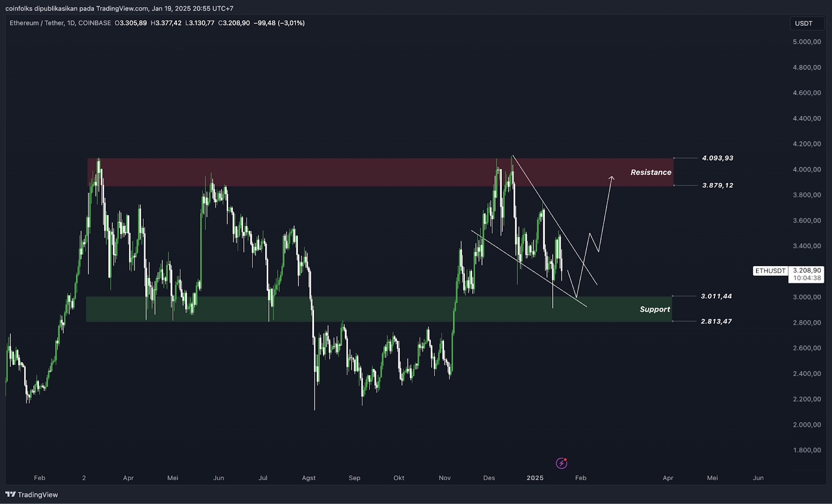Click the low value L3.130,77 in the header

coord(200,23)
